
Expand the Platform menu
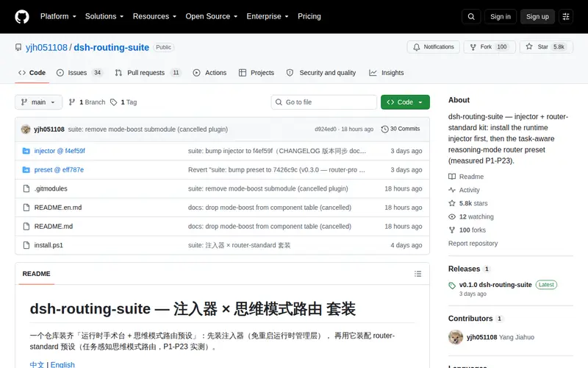(x=58, y=16)
